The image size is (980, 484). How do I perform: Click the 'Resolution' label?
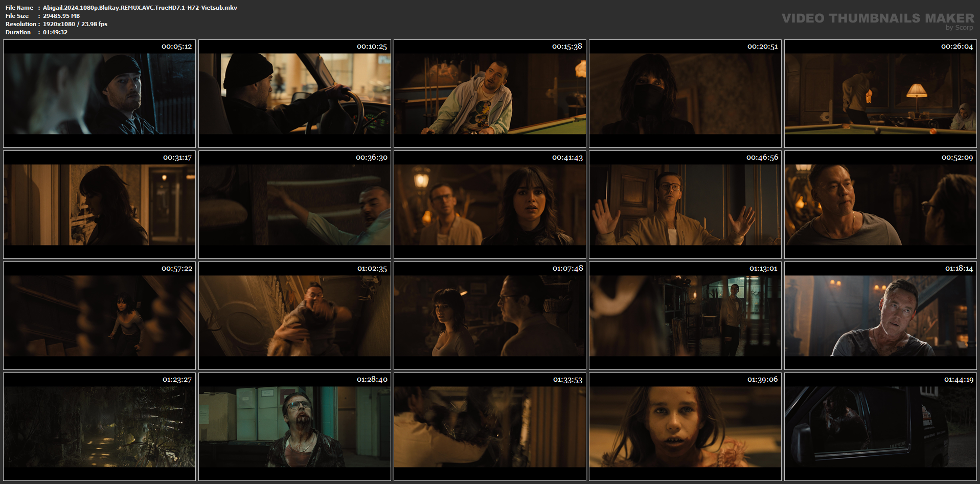[x=21, y=24]
